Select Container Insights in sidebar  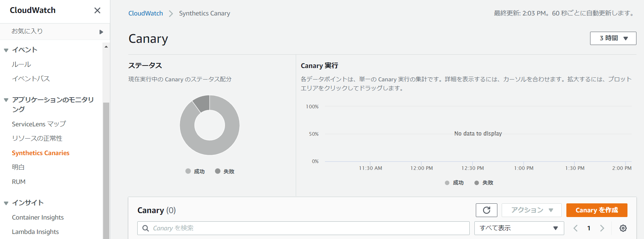[38, 217]
